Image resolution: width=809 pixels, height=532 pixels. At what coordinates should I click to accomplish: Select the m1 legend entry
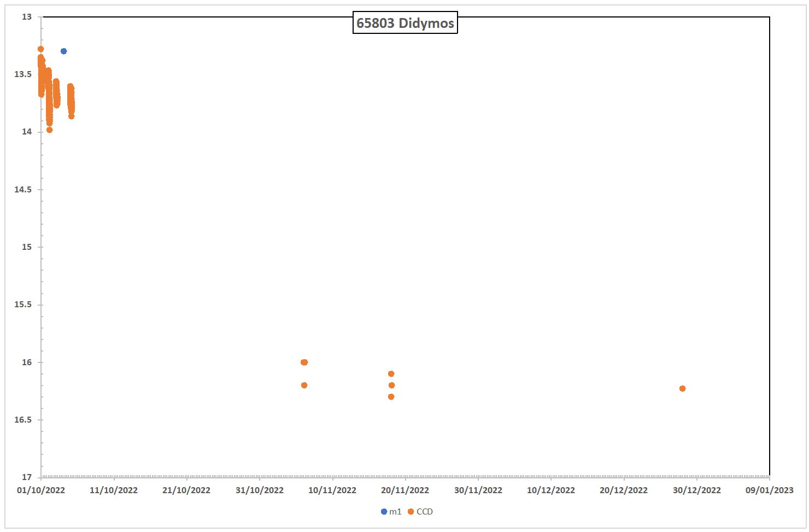click(x=391, y=512)
